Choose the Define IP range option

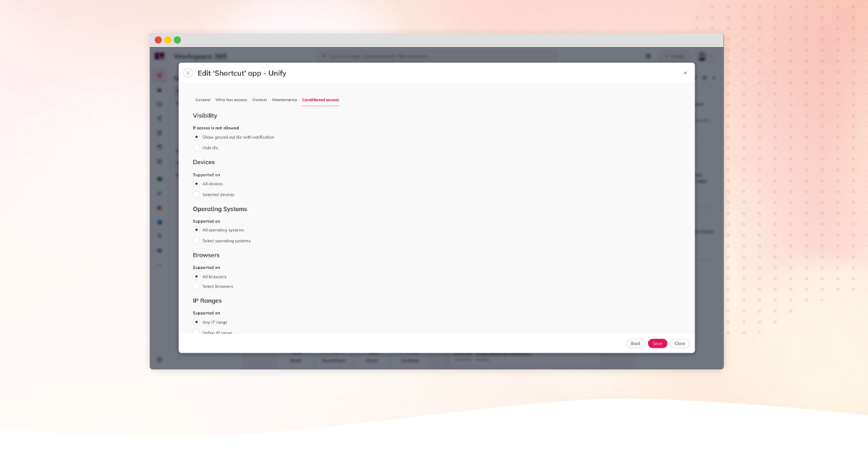coord(197,332)
